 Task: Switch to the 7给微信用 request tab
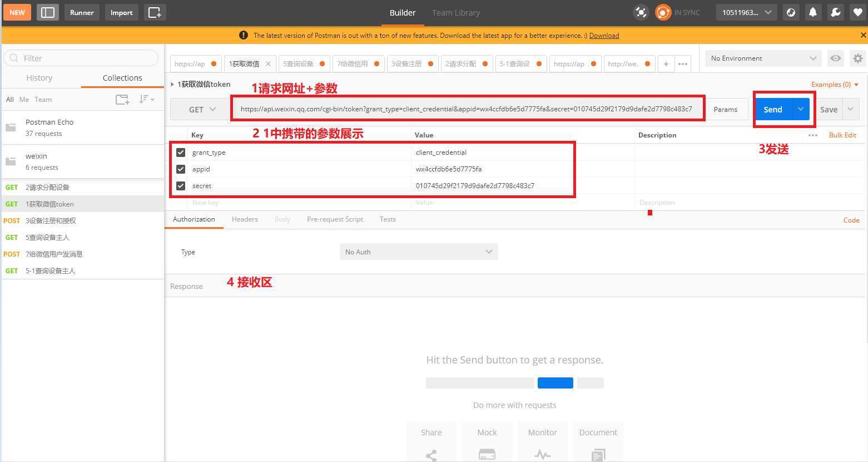click(x=358, y=63)
